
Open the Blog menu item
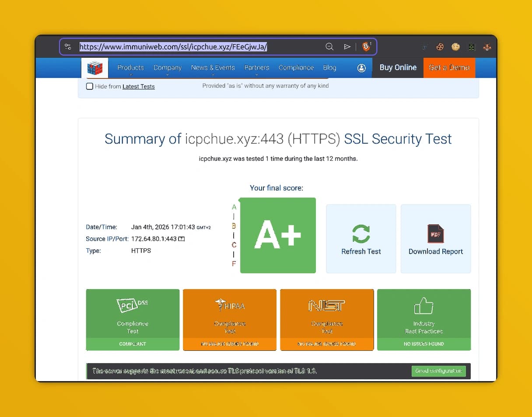pos(329,68)
